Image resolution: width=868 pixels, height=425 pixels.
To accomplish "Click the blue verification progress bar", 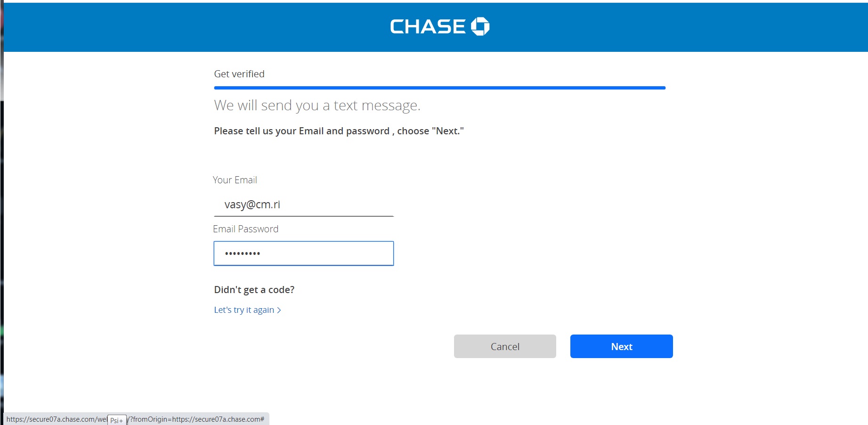I will point(439,88).
